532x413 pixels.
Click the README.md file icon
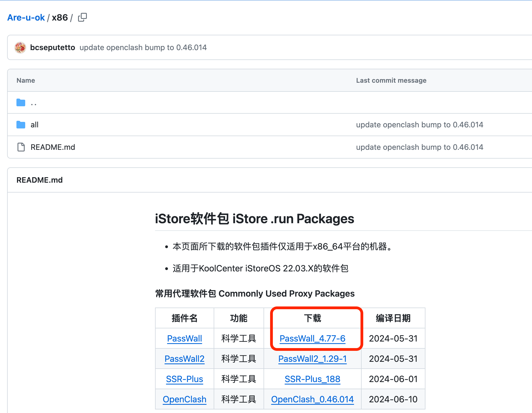coord(21,147)
